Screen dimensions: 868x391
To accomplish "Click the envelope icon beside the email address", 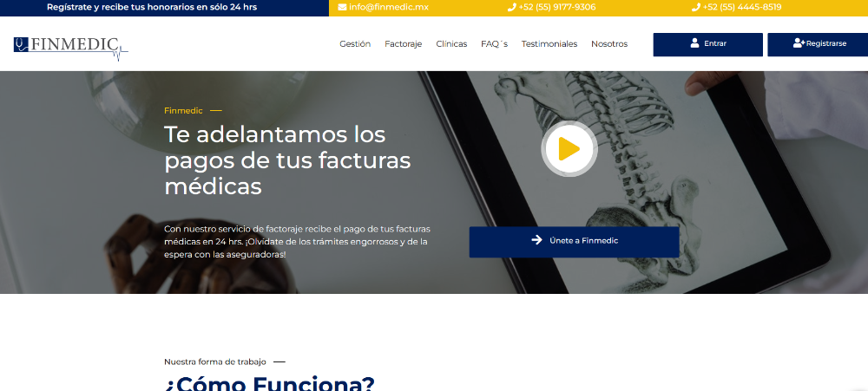I will pyautogui.click(x=341, y=8).
